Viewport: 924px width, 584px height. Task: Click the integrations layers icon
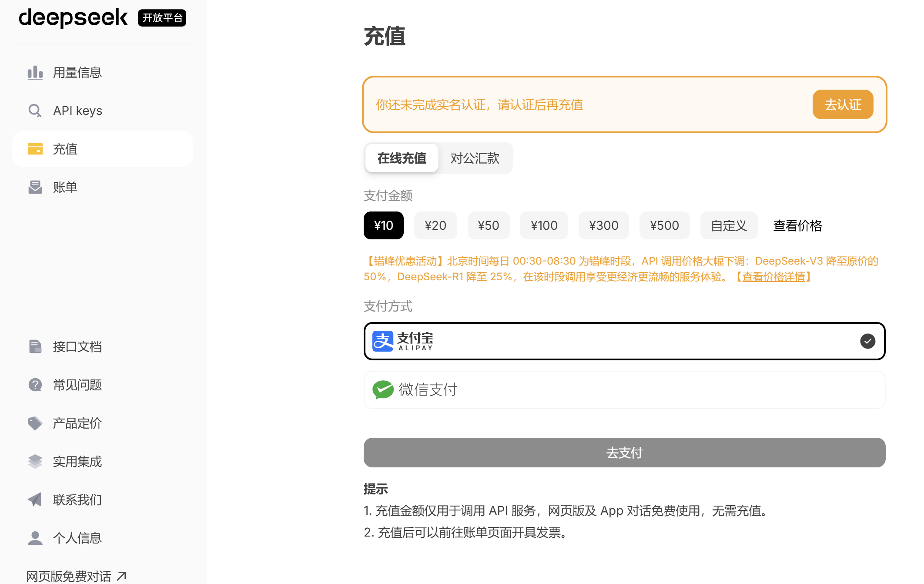(x=35, y=461)
